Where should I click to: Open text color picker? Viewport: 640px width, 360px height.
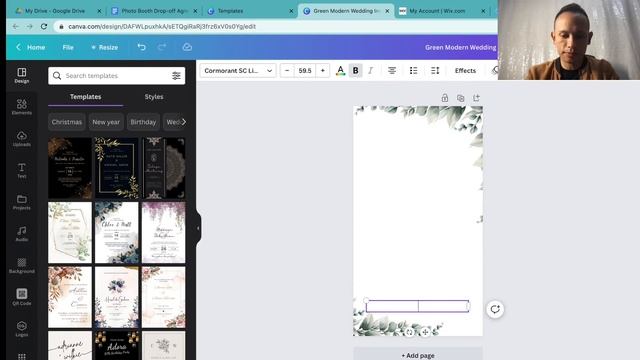pos(340,71)
